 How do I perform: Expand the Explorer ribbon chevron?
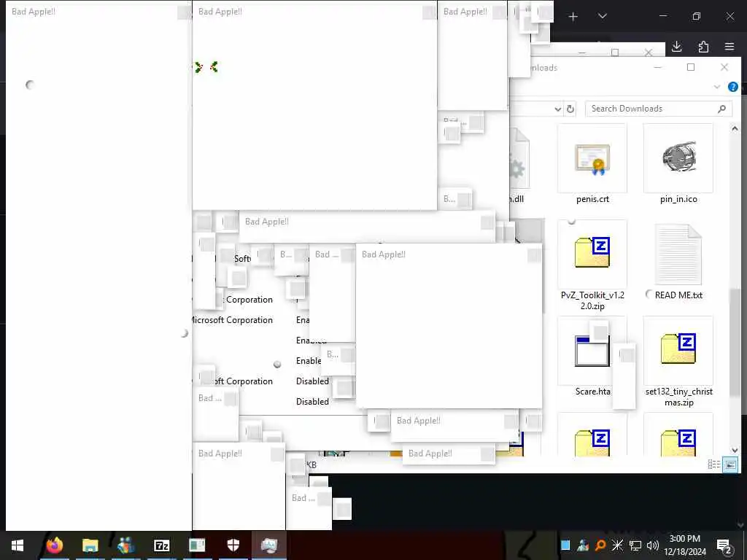tap(717, 87)
